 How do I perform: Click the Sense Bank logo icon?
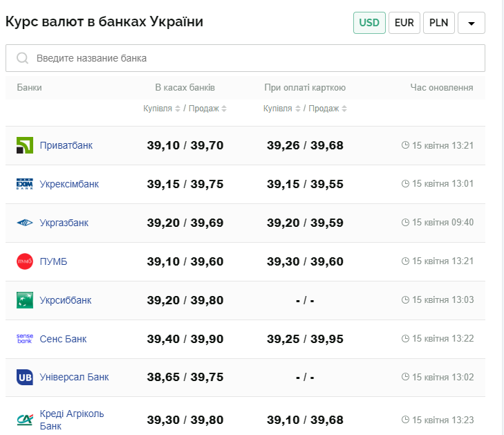24,339
